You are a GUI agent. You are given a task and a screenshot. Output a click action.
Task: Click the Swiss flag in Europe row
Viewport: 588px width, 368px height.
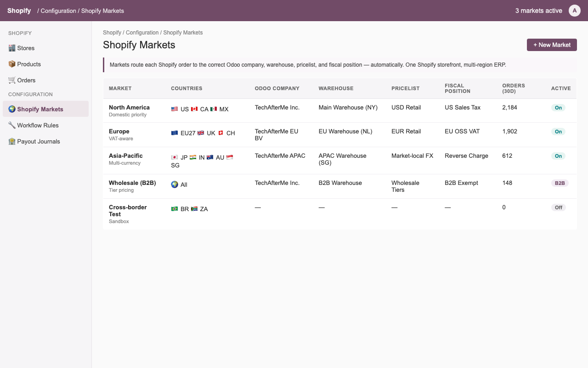coord(221,133)
